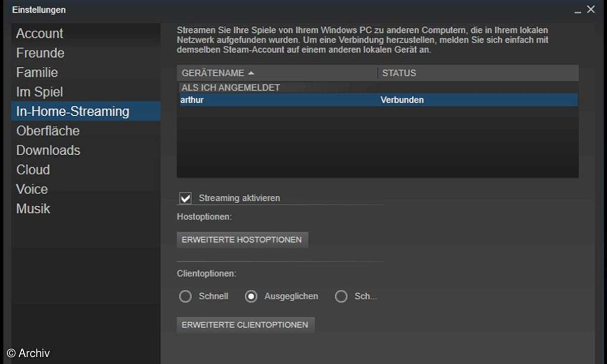
Task: Minimize the Einstellungen window
Action: pos(578,10)
